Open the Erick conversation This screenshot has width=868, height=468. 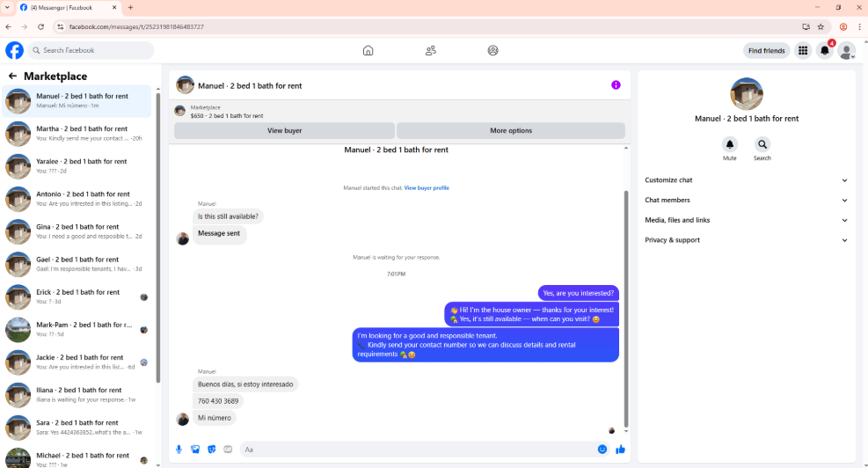coord(77,296)
